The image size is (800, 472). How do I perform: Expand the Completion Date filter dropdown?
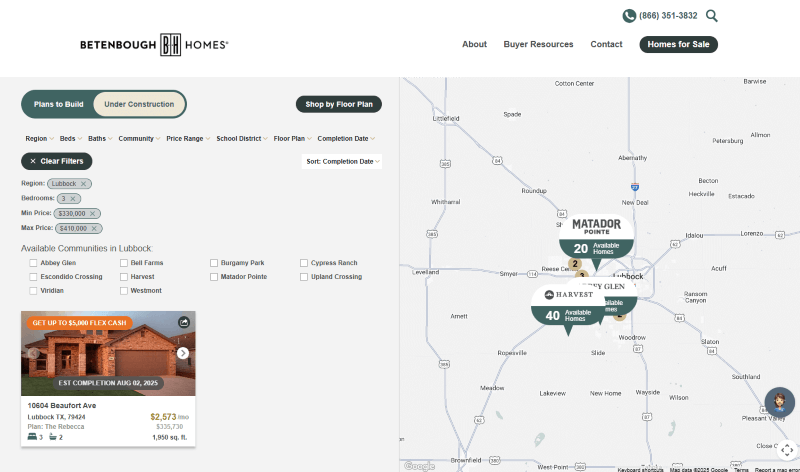(346, 139)
